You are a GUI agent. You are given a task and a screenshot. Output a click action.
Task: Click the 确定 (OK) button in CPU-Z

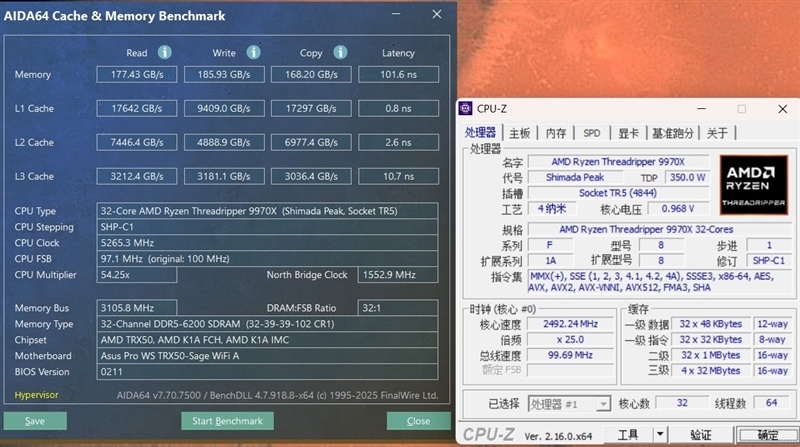pos(767,435)
